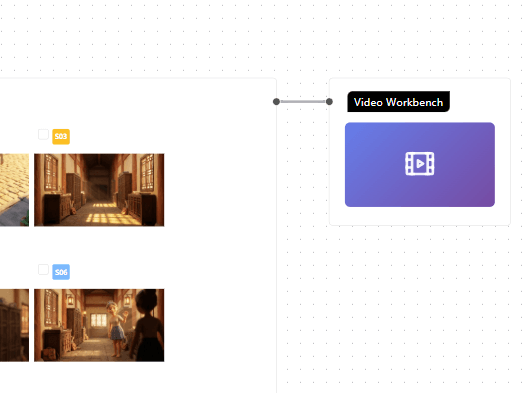Select the yellow S03 tag

point(61,136)
